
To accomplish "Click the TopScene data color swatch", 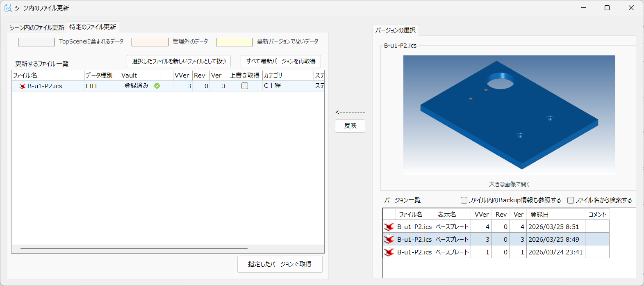I will (x=36, y=42).
